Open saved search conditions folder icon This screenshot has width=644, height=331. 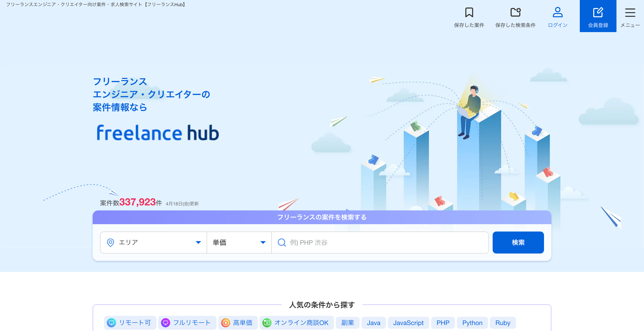pyautogui.click(x=516, y=12)
